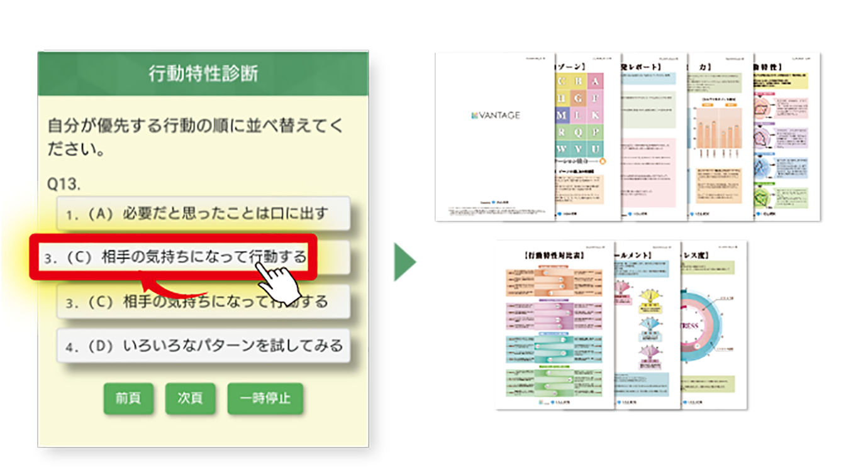Screen dimensions: 868x470
Task: Open the ストレス度 donut chart report page
Action: tap(714, 325)
